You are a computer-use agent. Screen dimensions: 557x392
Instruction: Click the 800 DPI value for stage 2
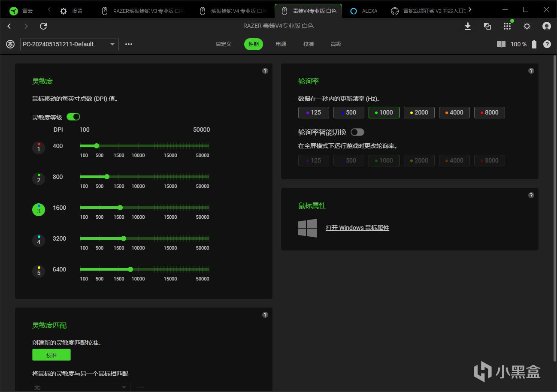pos(58,177)
